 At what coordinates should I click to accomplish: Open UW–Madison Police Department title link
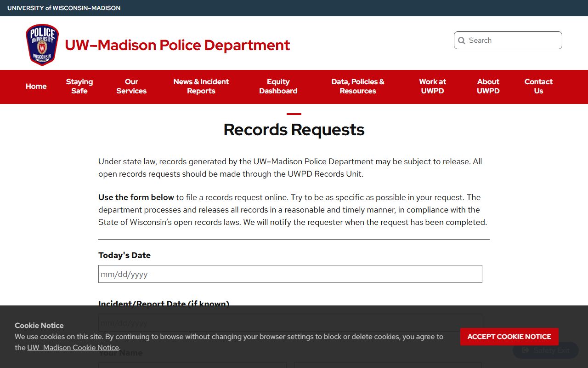pos(177,45)
